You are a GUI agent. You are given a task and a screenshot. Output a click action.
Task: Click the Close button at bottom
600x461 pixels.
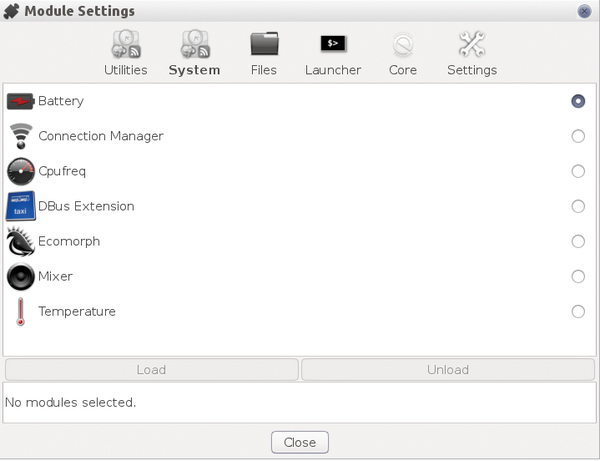tap(300, 442)
